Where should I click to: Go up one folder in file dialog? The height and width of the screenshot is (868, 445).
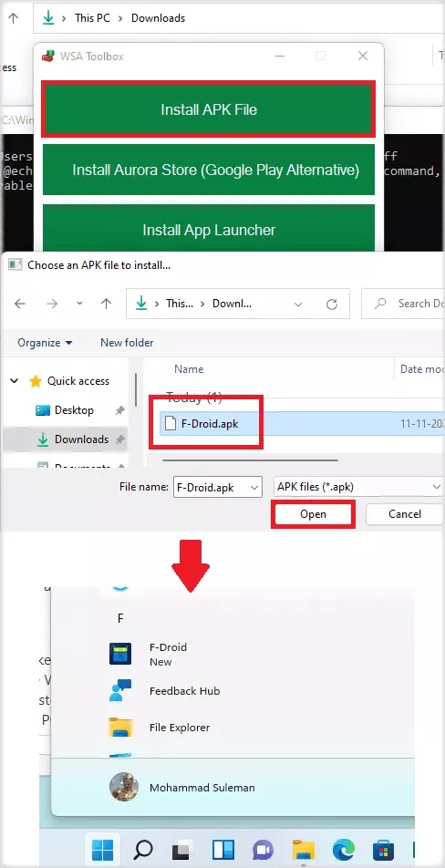click(107, 304)
